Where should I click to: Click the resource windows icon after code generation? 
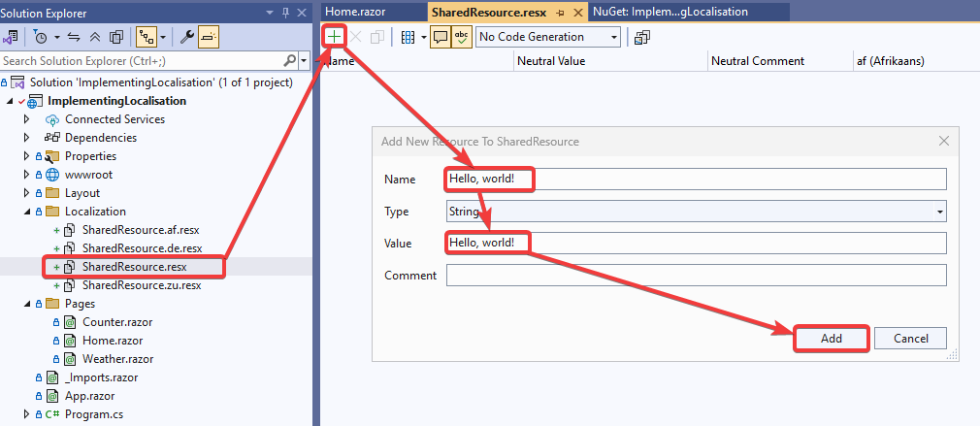point(642,37)
